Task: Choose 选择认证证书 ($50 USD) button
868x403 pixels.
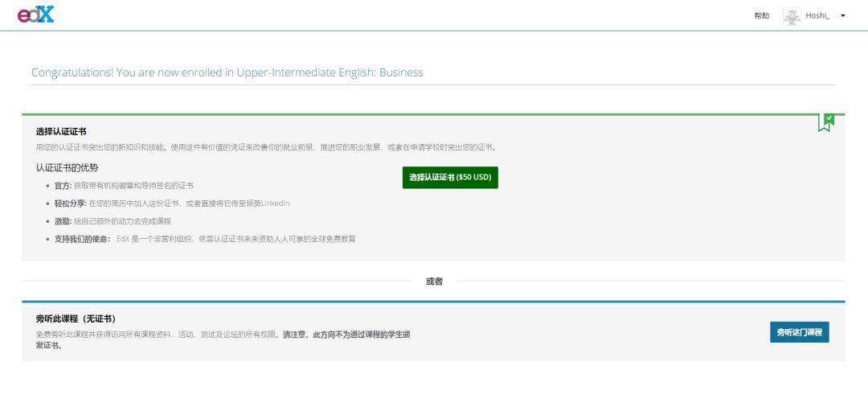Action: pos(450,178)
